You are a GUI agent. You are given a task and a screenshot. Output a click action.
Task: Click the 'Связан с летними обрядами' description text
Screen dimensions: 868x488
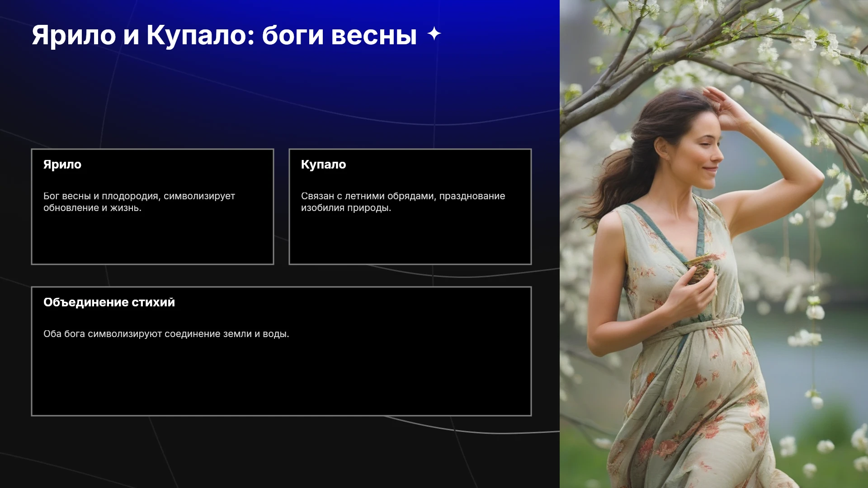[x=403, y=202]
